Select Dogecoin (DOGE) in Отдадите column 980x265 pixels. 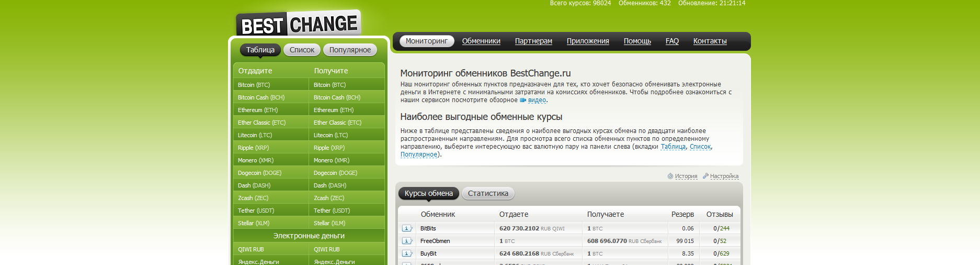(x=271, y=173)
